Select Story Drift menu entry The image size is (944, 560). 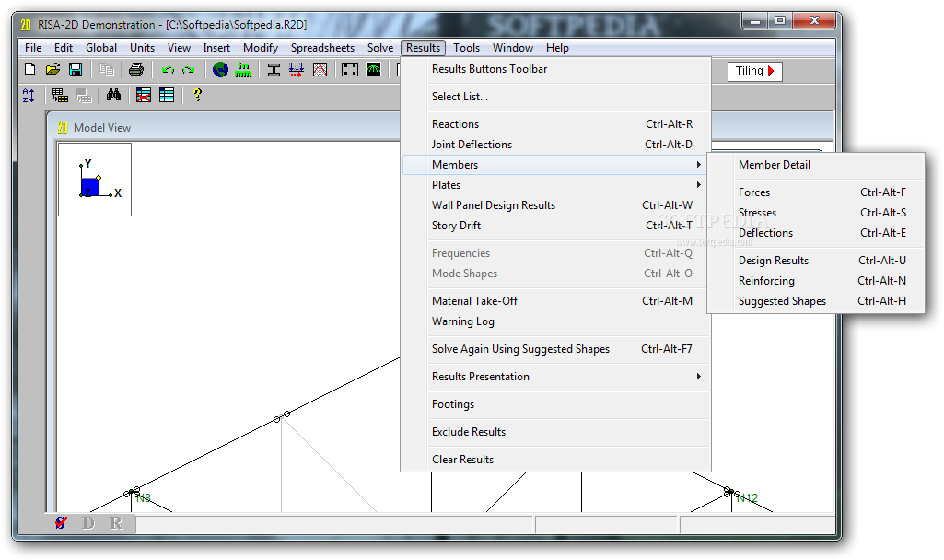(557, 226)
